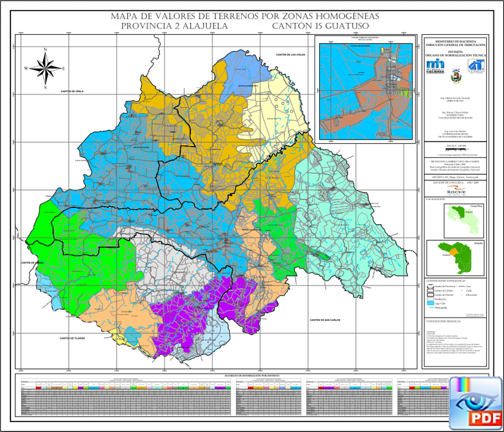Image resolution: width=504 pixels, height=432 pixels.
Task: Click the Costa Rica coat of arms emblem
Action: 456,77
